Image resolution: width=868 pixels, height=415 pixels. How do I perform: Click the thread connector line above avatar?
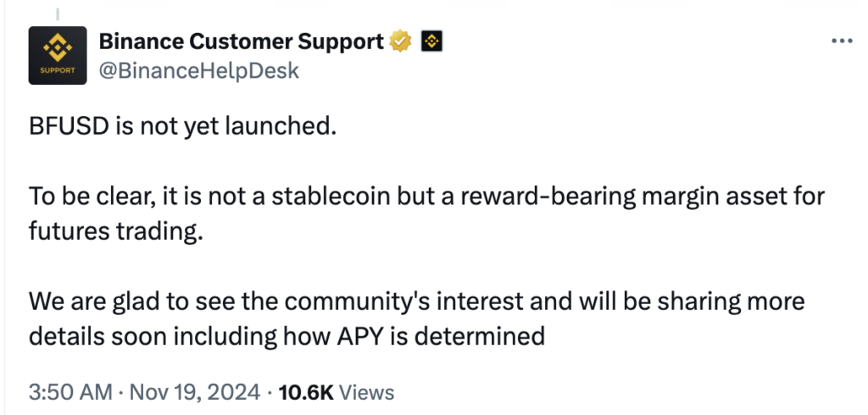(58, 14)
